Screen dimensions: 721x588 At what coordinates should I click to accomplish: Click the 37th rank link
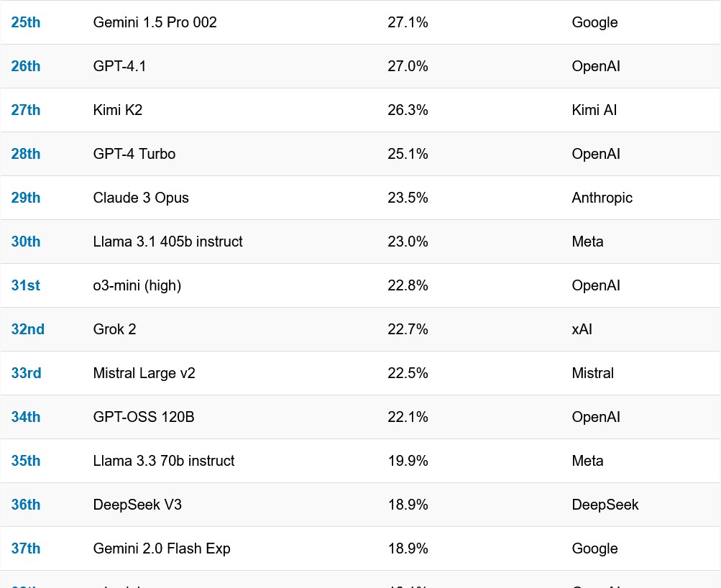[x=26, y=548]
